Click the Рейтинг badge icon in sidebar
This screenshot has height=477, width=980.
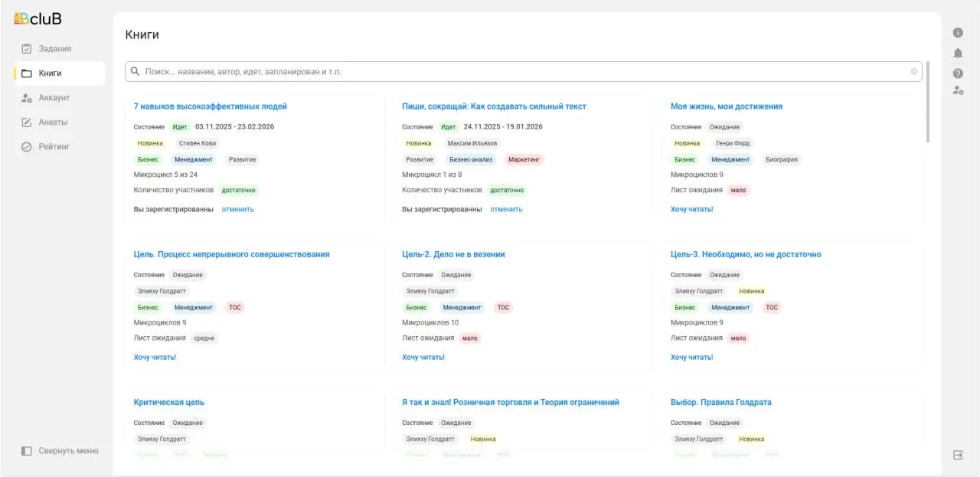pyautogui.click(x=27, y=147)
